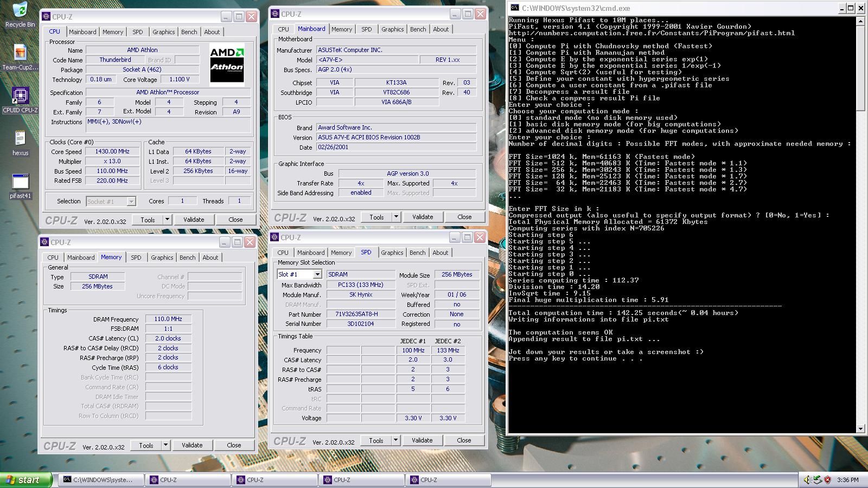Screen dimensions: 868x488
Task: Open About tab in Mainboard window
Action: coord(441,29)
